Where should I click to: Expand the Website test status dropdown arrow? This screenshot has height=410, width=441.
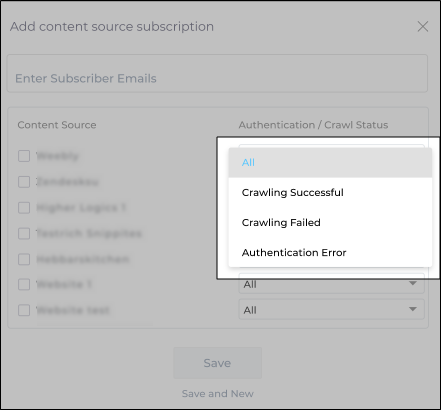coord(413,309)
